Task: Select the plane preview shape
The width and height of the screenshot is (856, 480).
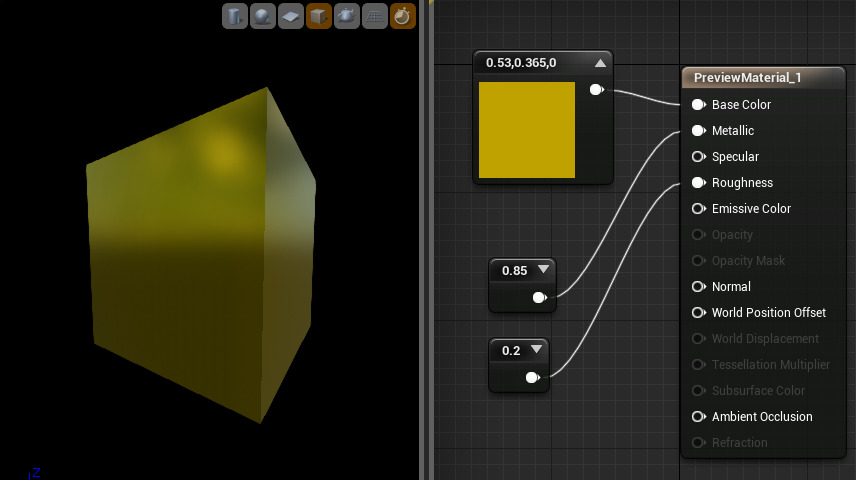Action: 290,16
